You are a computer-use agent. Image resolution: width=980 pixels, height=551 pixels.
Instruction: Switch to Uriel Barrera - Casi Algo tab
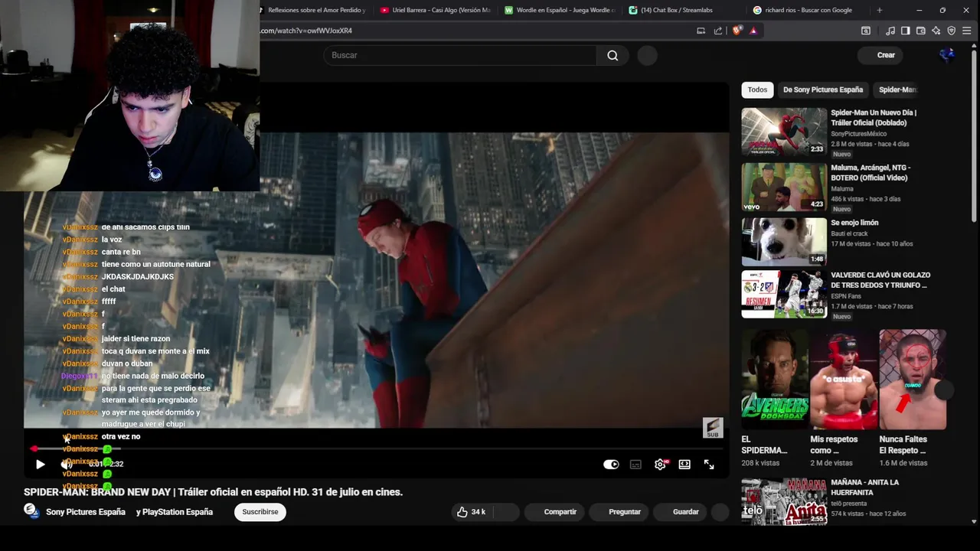point(436,10)
